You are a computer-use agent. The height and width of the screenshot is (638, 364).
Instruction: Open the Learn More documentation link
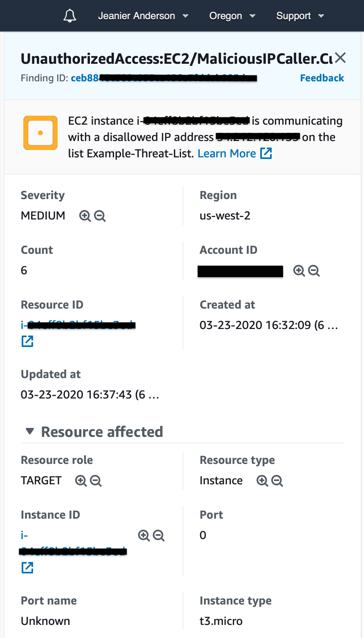[226, 153]
